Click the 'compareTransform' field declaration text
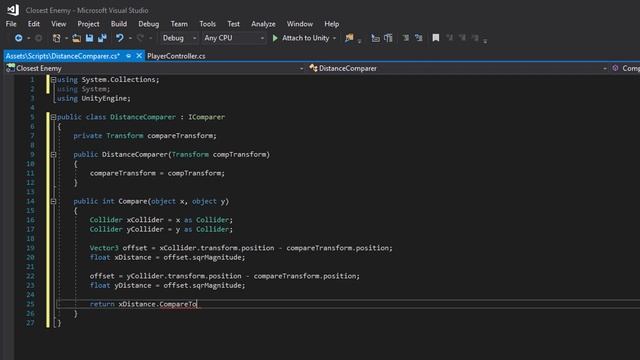Image resolution: width=640 pixels, height=360 pixels. (x=180, y=136)
